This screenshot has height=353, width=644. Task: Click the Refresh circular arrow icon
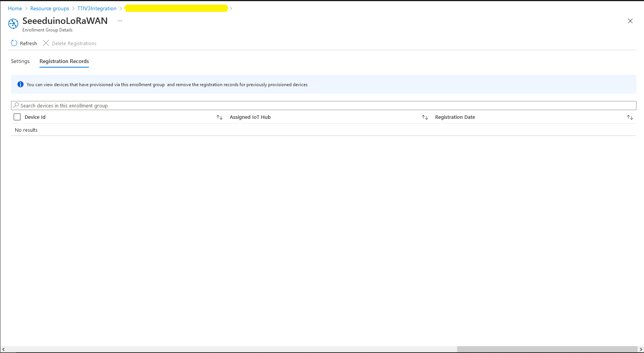14,43
